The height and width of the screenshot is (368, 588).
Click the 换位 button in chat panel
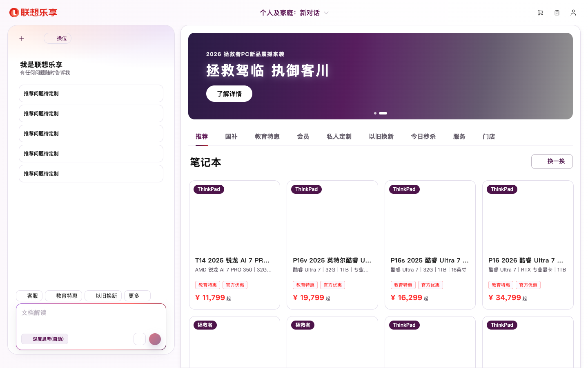(x=58, y=38)
